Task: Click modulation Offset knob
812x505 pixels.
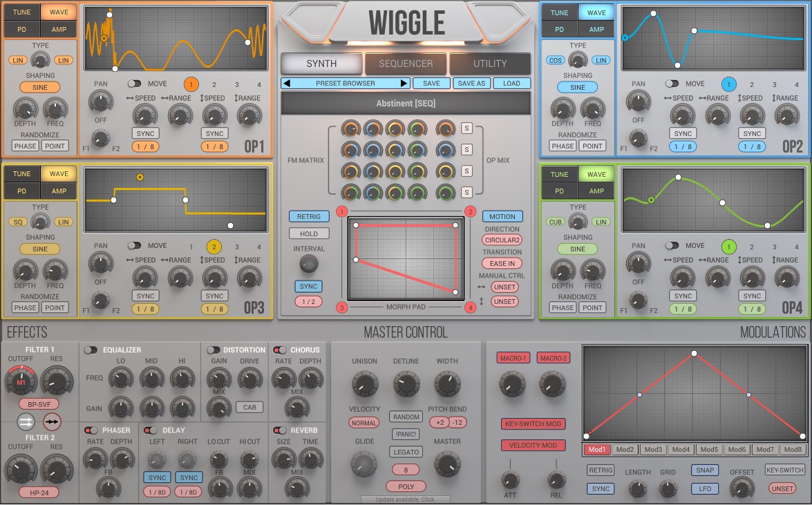Action: click(742, 488)
